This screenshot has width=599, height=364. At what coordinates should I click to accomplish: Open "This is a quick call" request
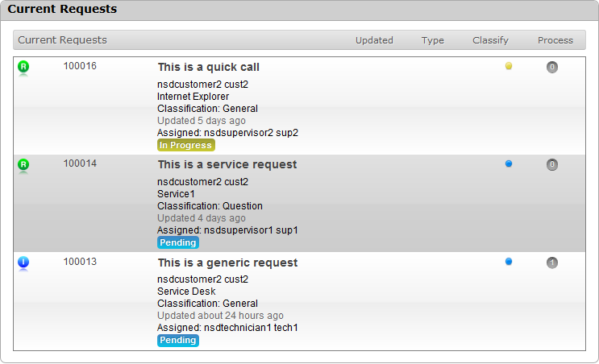pyautogui.click(x=209, y=67)
